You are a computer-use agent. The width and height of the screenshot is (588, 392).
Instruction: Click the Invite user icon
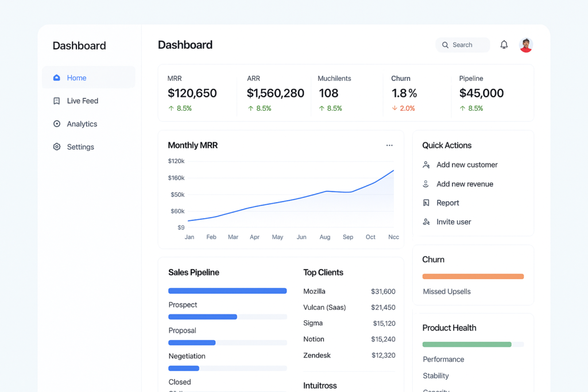426,222
